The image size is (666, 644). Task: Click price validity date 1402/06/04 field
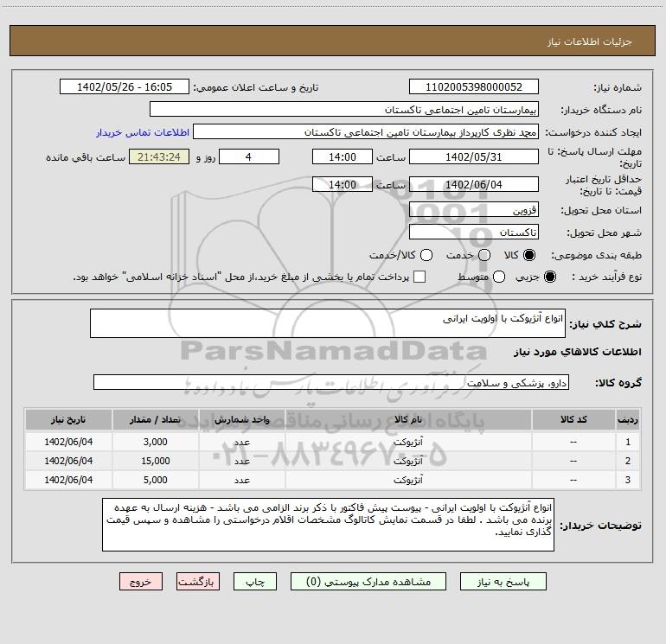point(474,184)
